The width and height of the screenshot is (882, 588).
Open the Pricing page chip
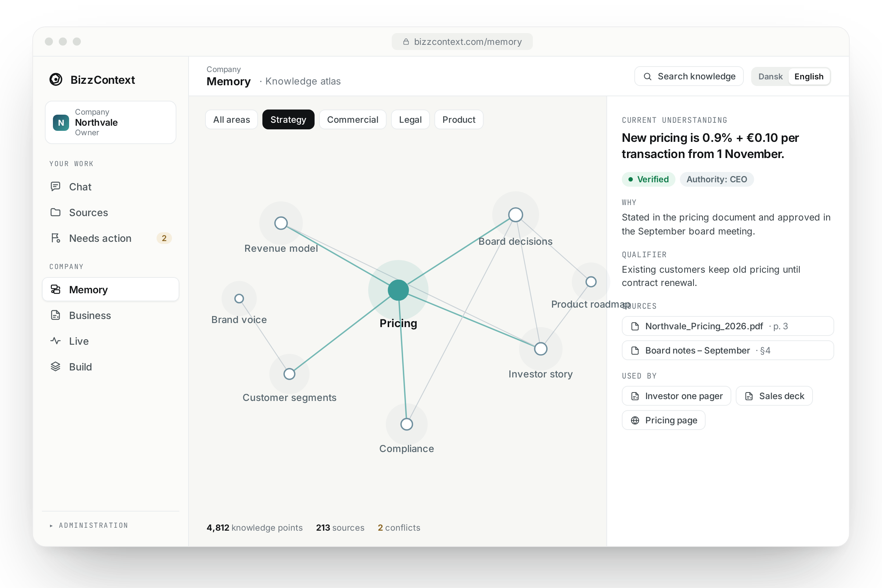[x=663, y=420]
